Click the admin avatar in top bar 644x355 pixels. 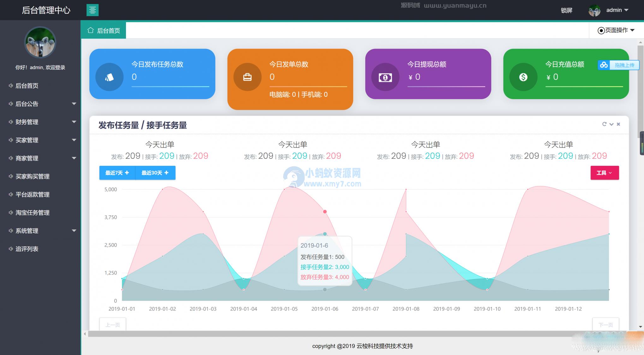[594, 10]
